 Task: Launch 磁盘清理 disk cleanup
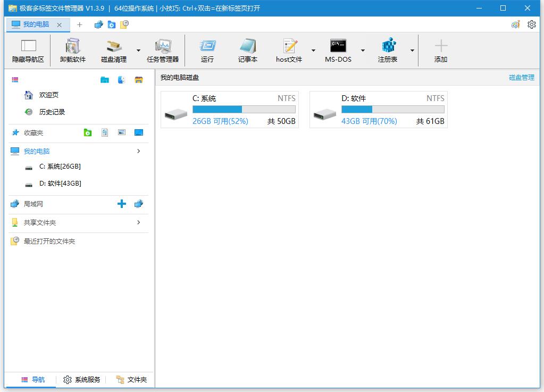click(x=114, y=51)
